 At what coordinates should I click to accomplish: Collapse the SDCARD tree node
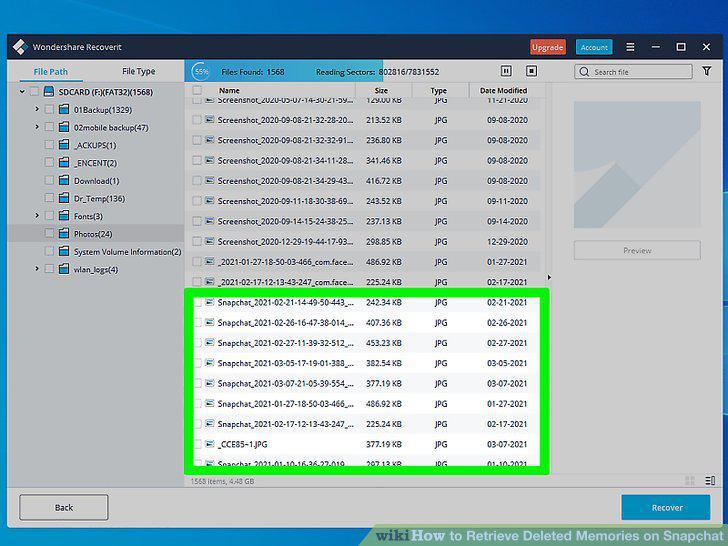22,91
